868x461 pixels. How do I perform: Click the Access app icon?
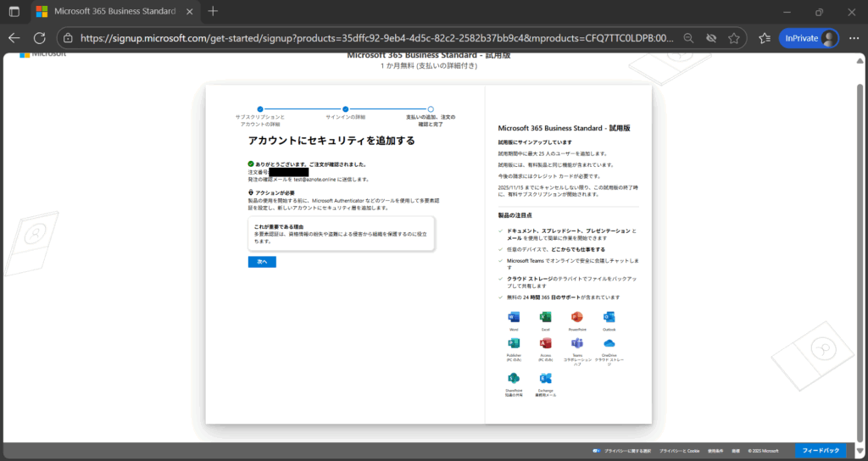(x=545, y=343)
